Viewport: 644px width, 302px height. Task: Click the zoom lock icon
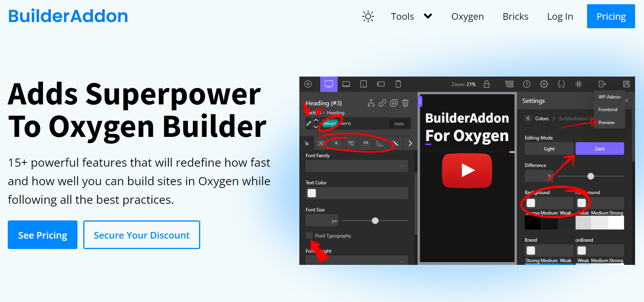click(x=486, y=84)
